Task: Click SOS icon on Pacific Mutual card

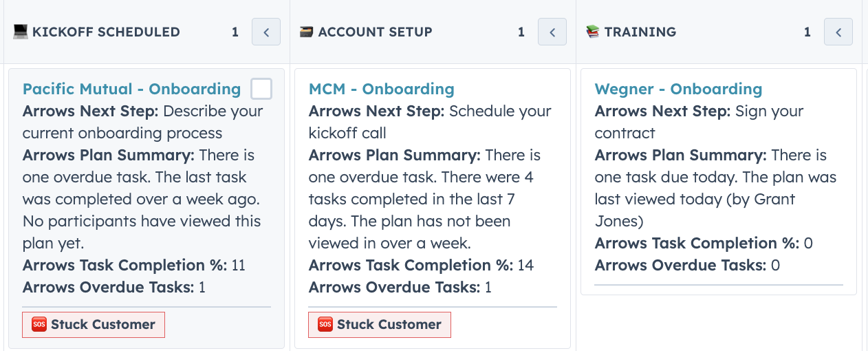Action: click(39, 324)
